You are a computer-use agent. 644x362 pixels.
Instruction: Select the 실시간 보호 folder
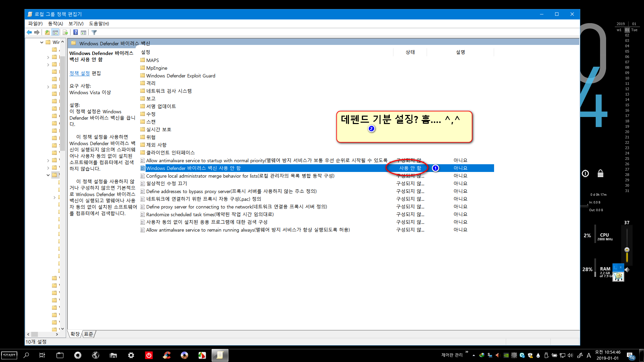click(x=156, y=129)
